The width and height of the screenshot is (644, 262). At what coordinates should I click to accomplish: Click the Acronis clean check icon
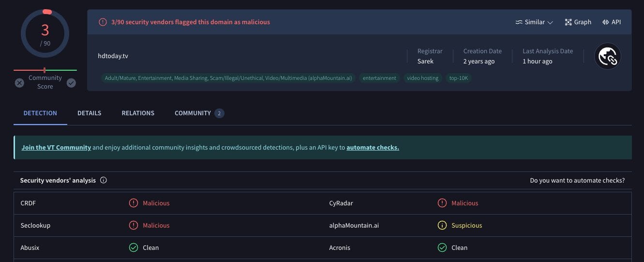point(442,247)
